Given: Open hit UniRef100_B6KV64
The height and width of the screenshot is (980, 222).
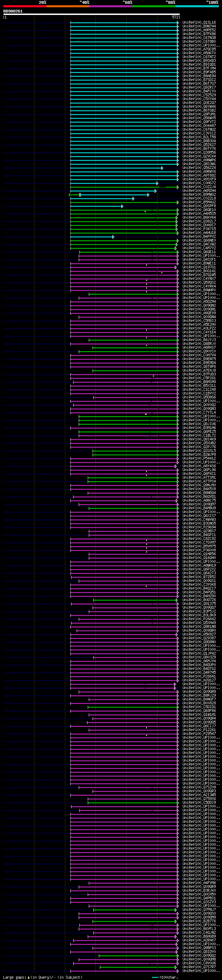Looking at the screenshot, I should pos(199,218).
